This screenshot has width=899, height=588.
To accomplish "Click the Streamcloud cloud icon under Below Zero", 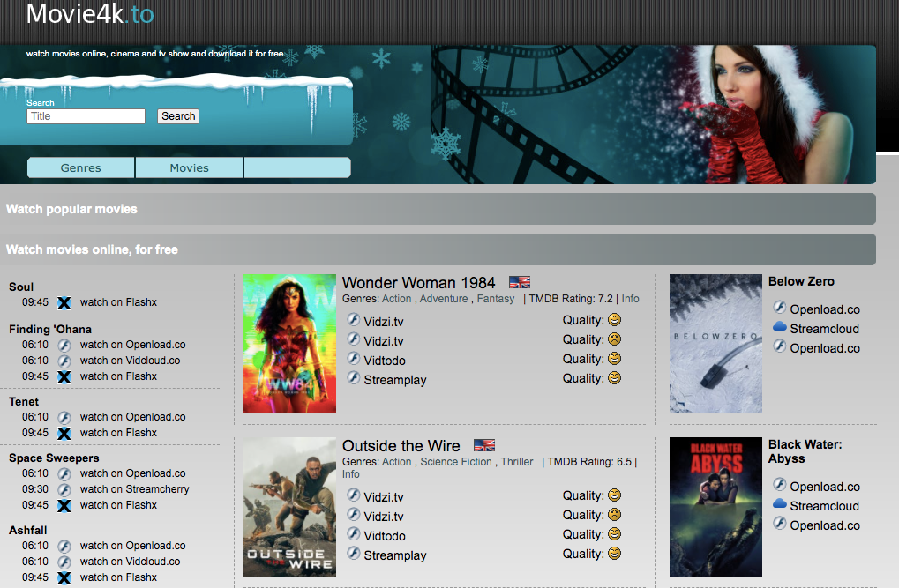I will click(780, 327).
